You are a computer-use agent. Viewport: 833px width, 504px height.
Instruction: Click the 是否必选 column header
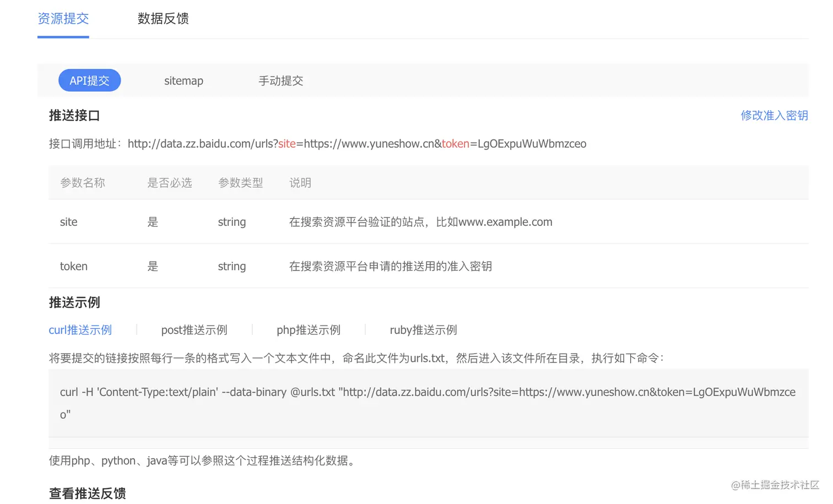click(x=170, y=183)
